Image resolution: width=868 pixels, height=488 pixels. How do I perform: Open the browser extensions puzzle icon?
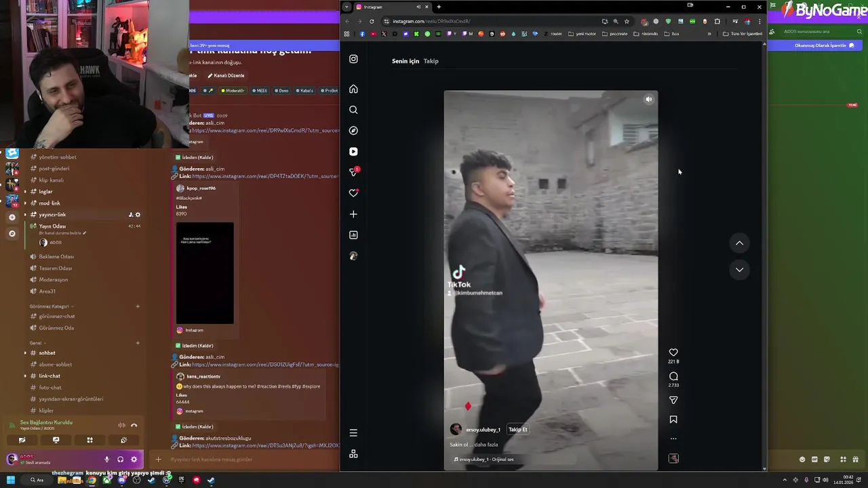(x=717, y=21)
